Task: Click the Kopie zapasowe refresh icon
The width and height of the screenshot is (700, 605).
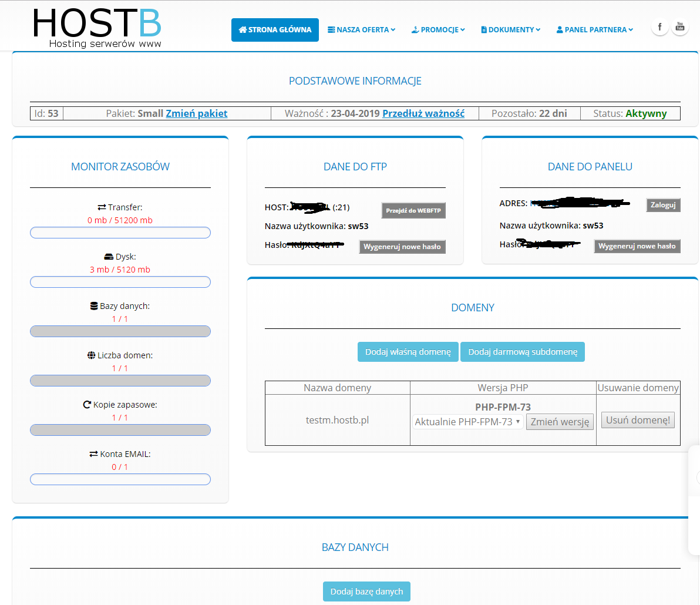Action: coord(87,405)
